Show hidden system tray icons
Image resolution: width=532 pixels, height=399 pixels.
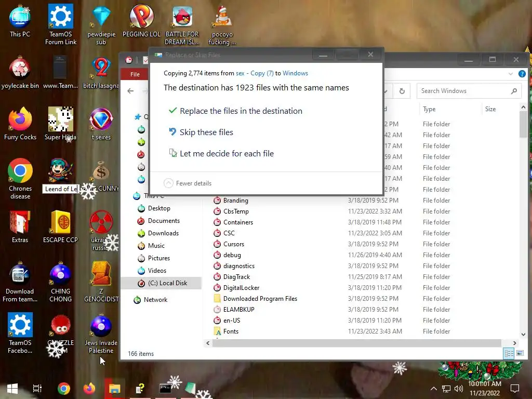click(x=434, y=389)
